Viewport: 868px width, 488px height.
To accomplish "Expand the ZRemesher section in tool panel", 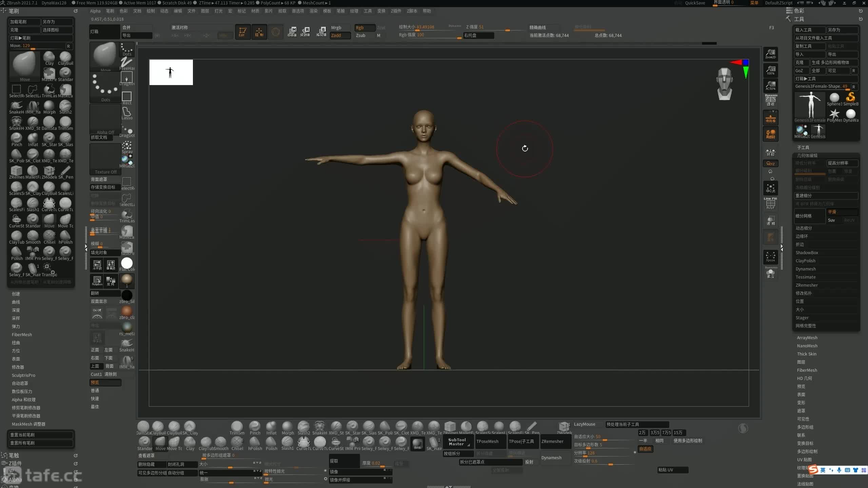I will pyautogui.click(x=807, y=285).
